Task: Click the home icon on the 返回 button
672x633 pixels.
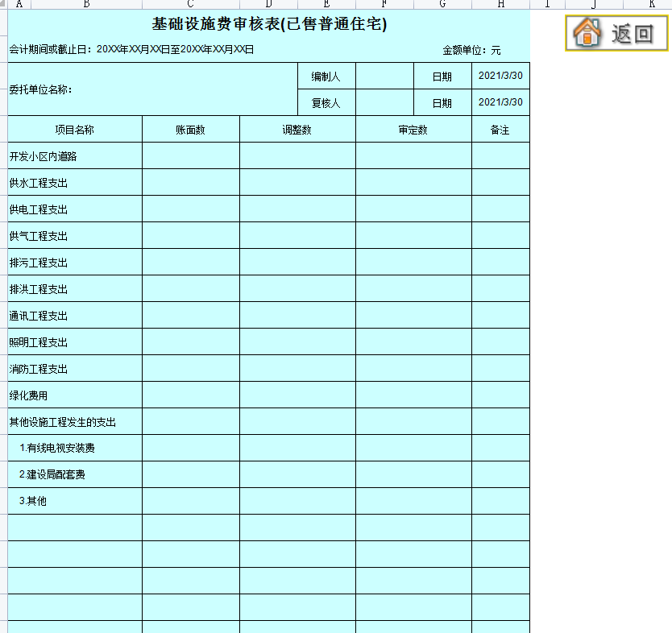Action: [588, 35]
